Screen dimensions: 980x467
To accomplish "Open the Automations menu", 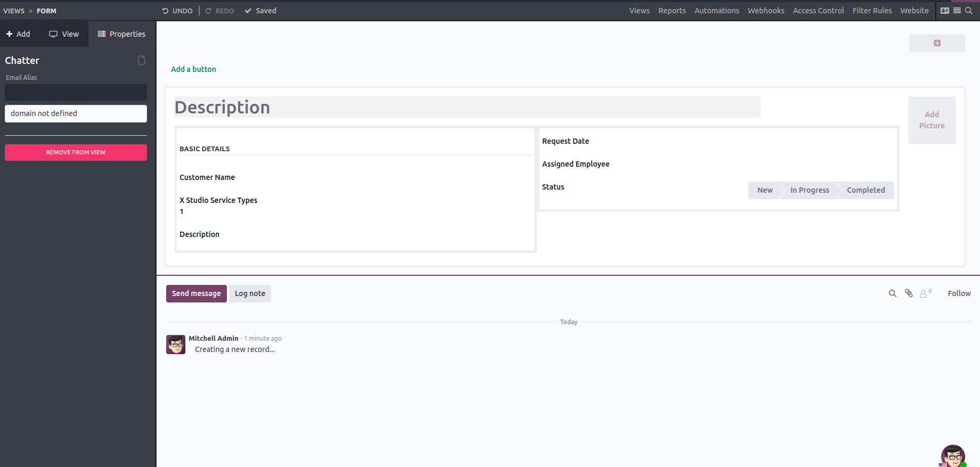I will 716,11.
